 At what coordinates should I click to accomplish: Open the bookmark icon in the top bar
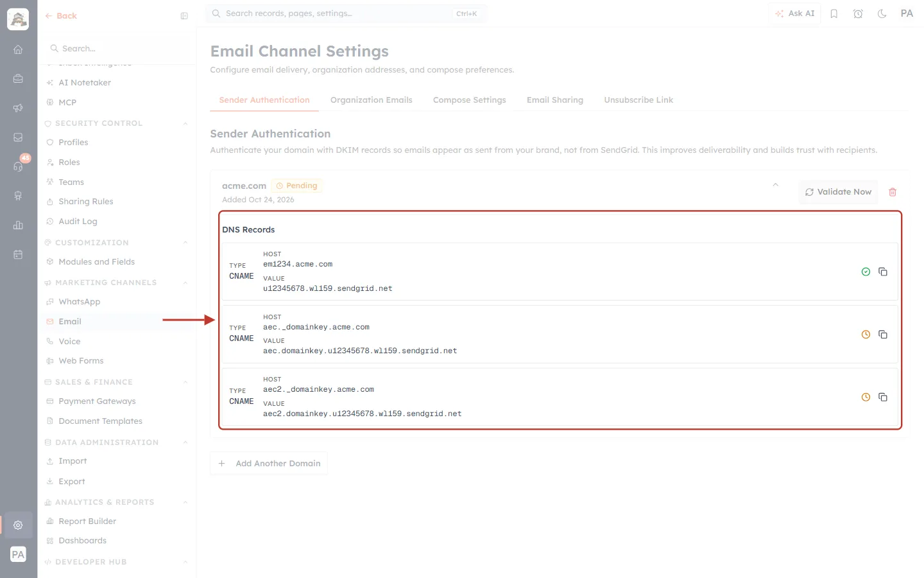coord(834,13)
